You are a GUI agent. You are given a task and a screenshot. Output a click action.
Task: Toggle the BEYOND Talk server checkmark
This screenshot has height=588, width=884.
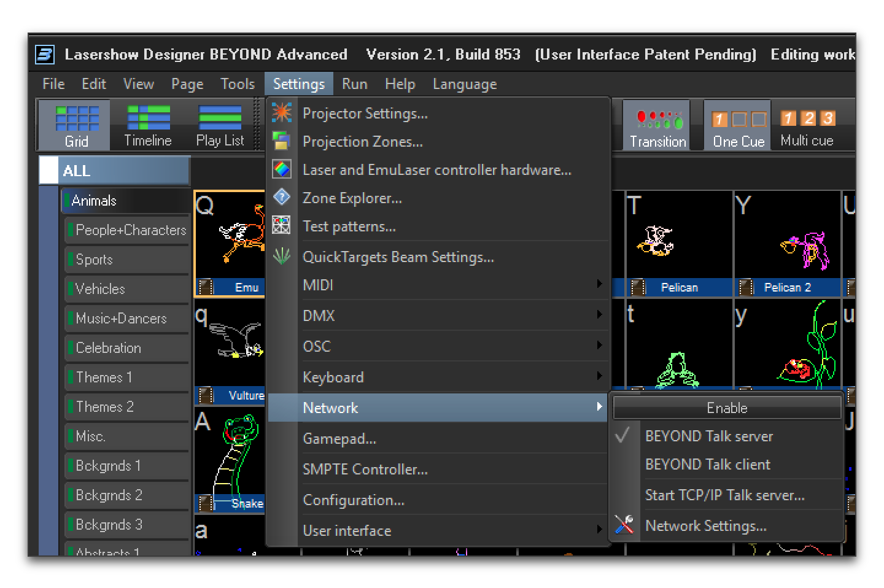[622, 436]
